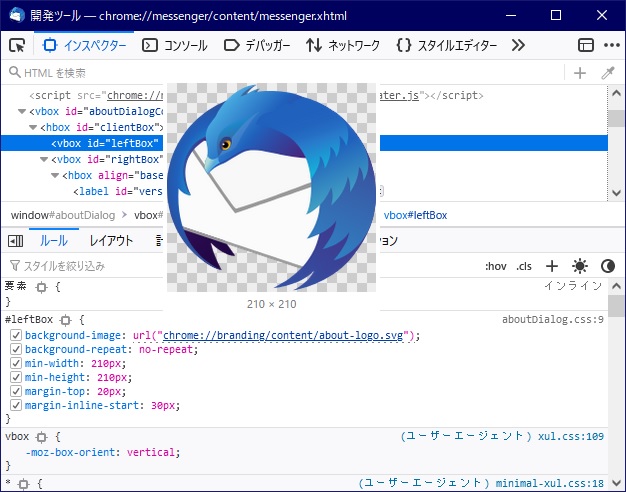Open the overflow tools chevron menu
The height and width of the screenshot is (492, 626).
point(518,45)
